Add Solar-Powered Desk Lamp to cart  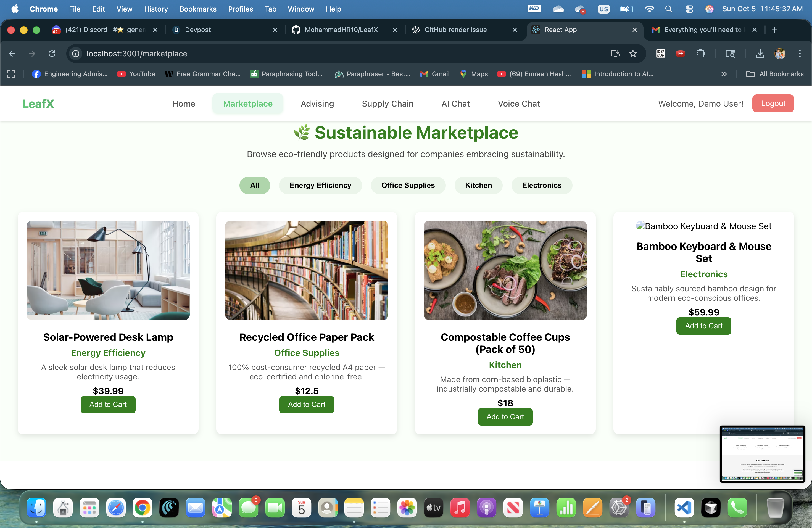(108, 405)
